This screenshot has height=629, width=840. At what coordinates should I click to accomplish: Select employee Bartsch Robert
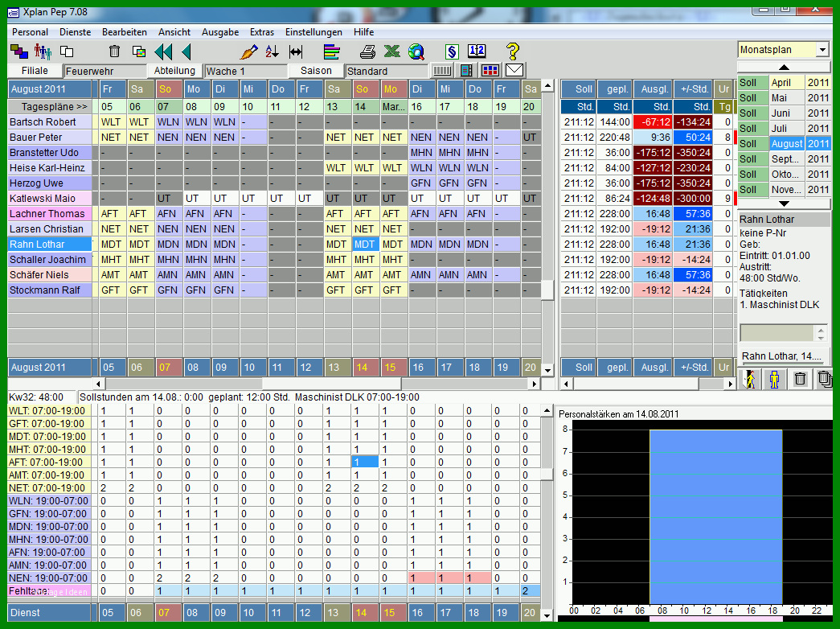(x=49, y=121)
